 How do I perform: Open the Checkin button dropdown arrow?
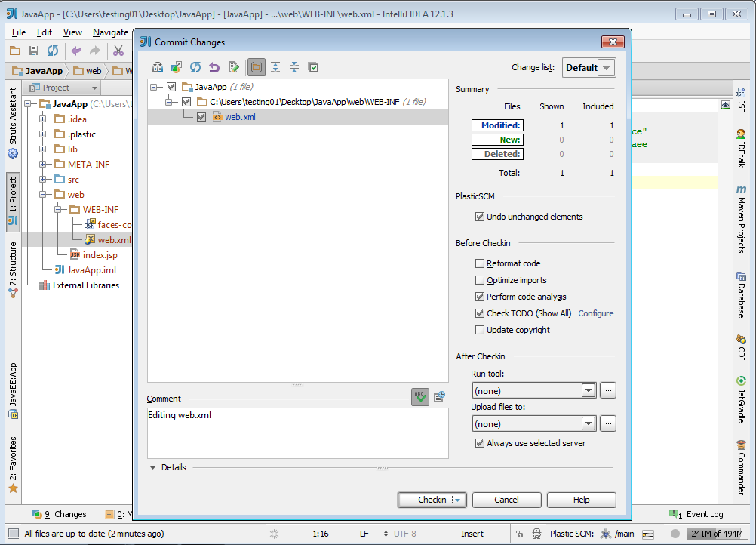(458, 500)
